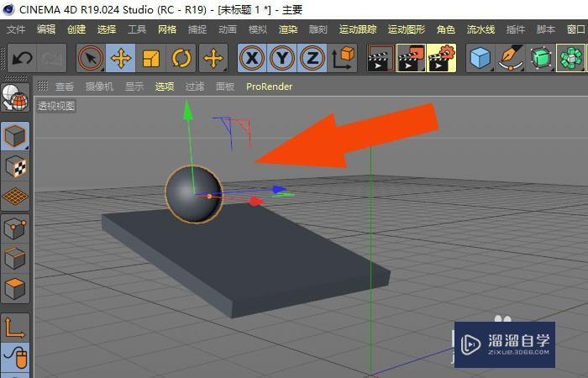Toggle X axis lock
This screenshot has height=378, width=588.
pos(252,59)
